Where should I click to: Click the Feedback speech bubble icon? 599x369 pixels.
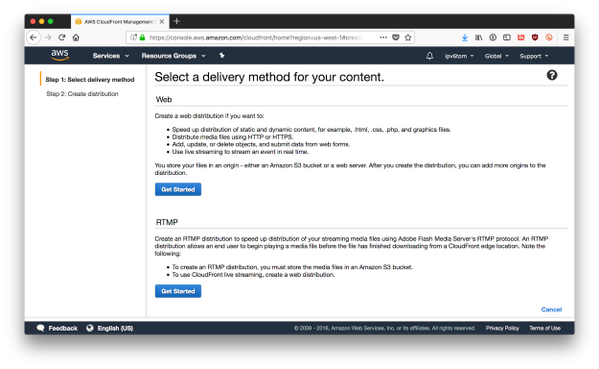[40, 328]
